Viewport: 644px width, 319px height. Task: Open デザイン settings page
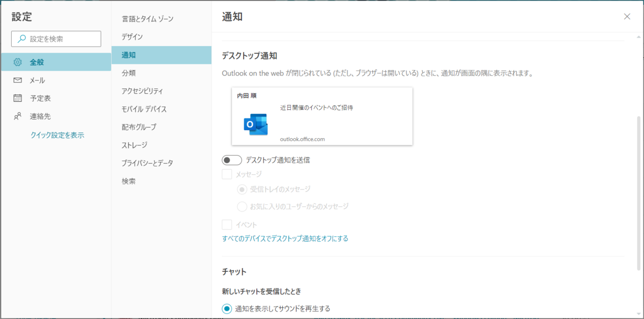[162, 37]
